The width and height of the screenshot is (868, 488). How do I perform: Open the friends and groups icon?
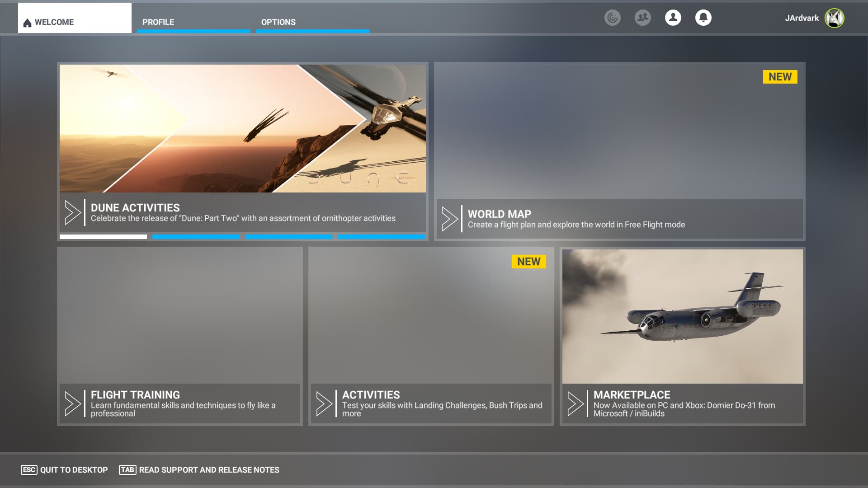642,18
